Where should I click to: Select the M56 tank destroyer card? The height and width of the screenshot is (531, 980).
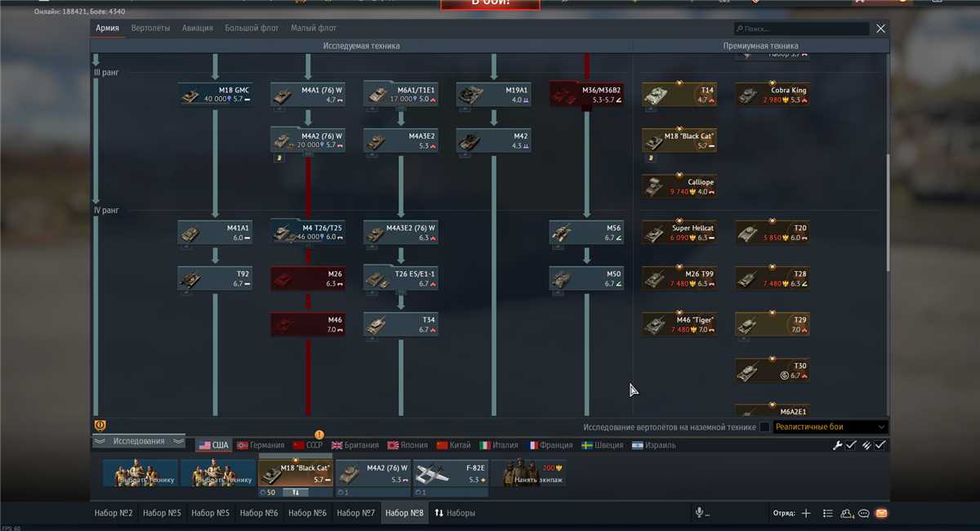(586, 232)
